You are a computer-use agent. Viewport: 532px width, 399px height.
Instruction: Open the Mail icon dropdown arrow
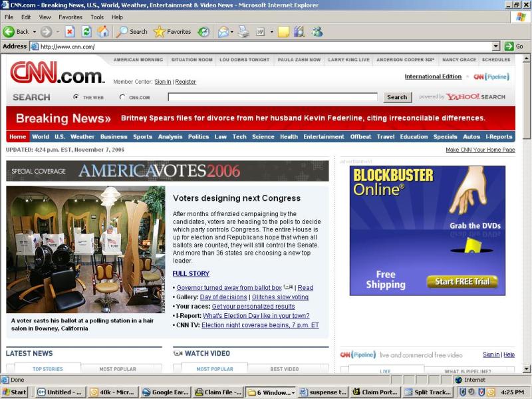[x=232, y=32]
